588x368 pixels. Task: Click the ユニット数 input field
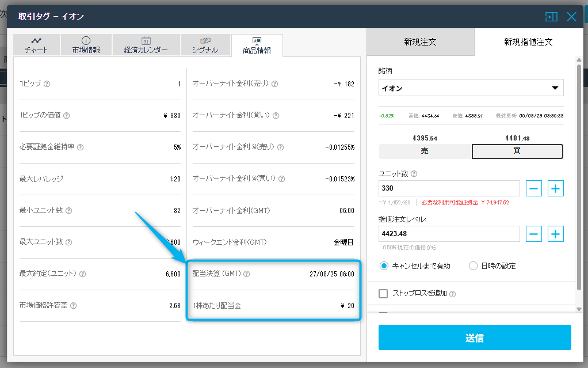point(449,188)
